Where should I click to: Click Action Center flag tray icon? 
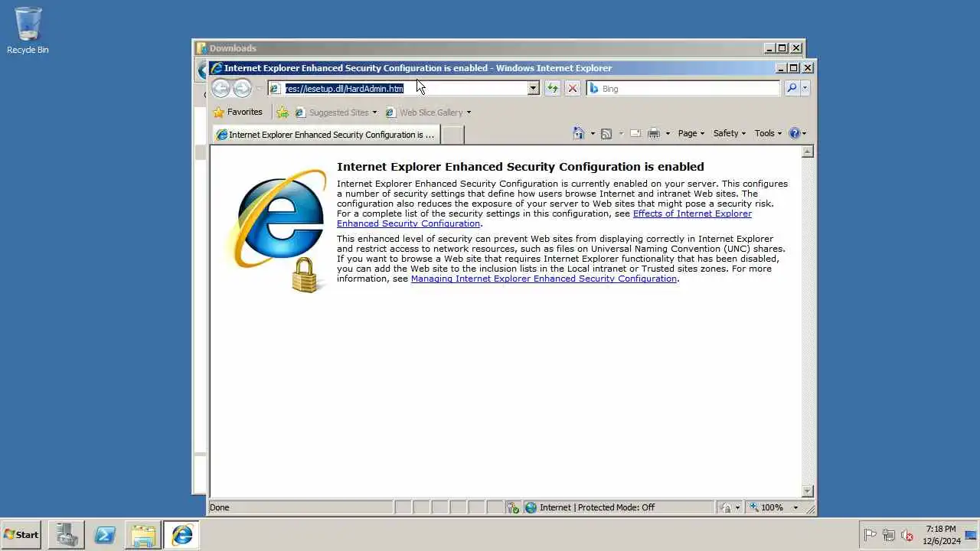[870, 535]
